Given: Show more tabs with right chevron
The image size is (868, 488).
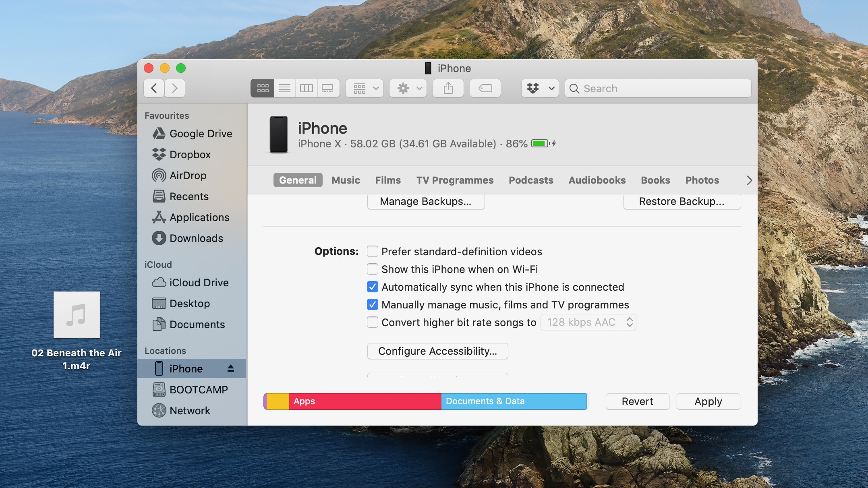Looking at the screenshot, I should 749,180.
